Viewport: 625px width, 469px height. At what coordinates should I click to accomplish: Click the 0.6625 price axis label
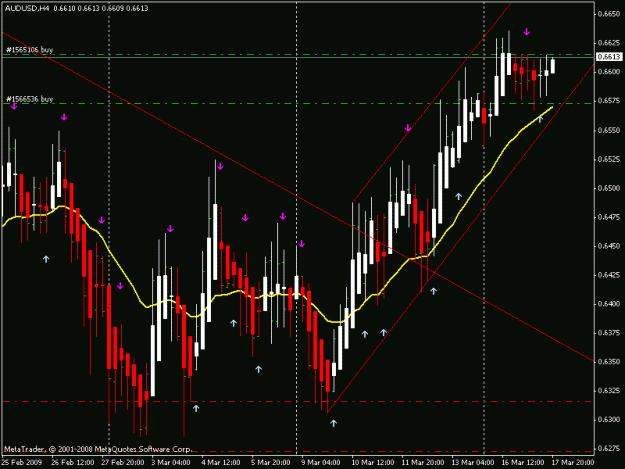(x=609, y=43)
